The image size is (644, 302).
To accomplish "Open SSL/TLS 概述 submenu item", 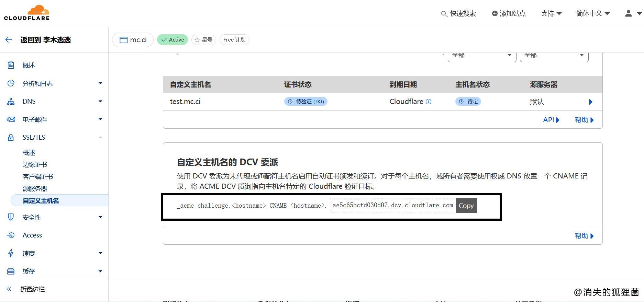I will 29,152.
